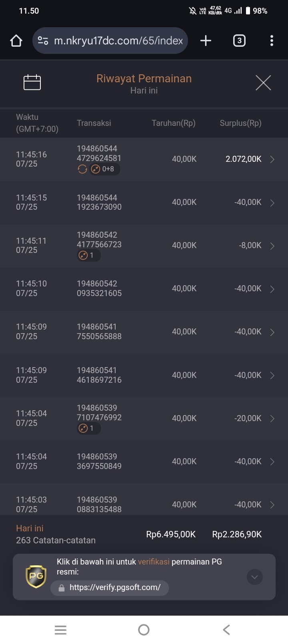Image resolution: width=288 pixels, height=644 pixels.
Task: Tap the PG shield logo
Action: click(36, 576)
